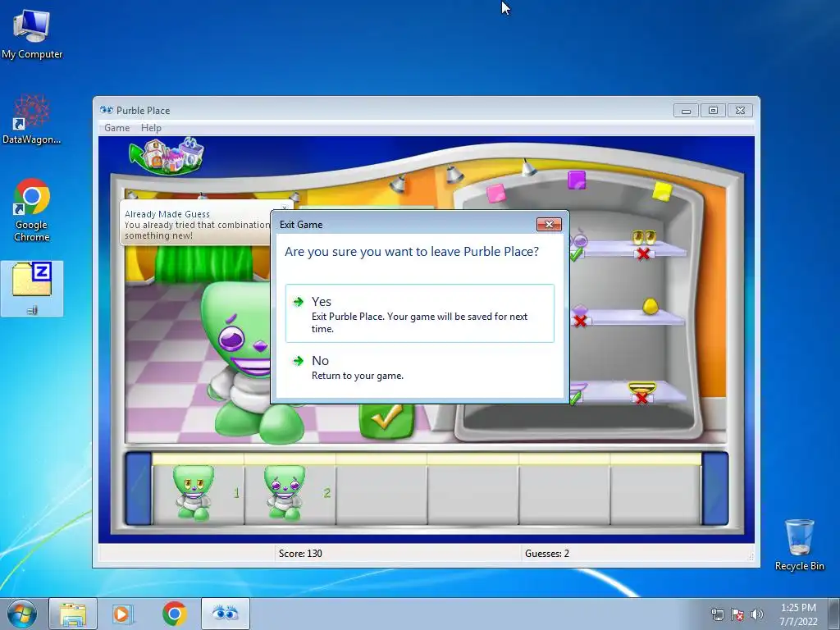Screen dimensions: 840x630
Task: Open Windows Media Player from taskbar
Action: (123, 614)
